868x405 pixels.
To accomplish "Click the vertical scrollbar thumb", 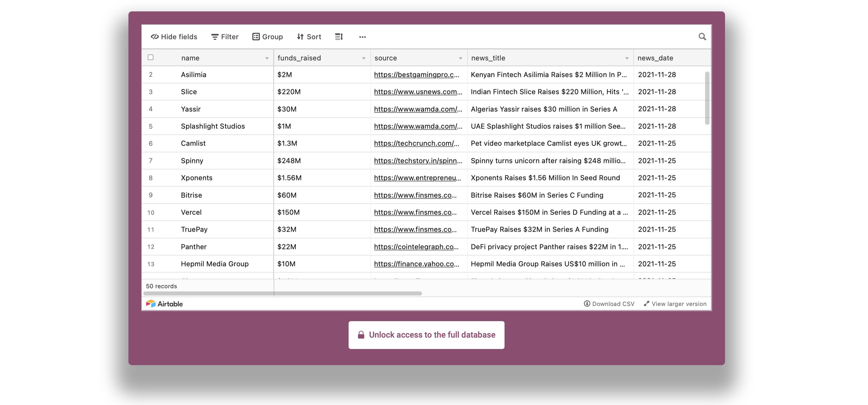I will pyautogui.click(x=707, y=98).
